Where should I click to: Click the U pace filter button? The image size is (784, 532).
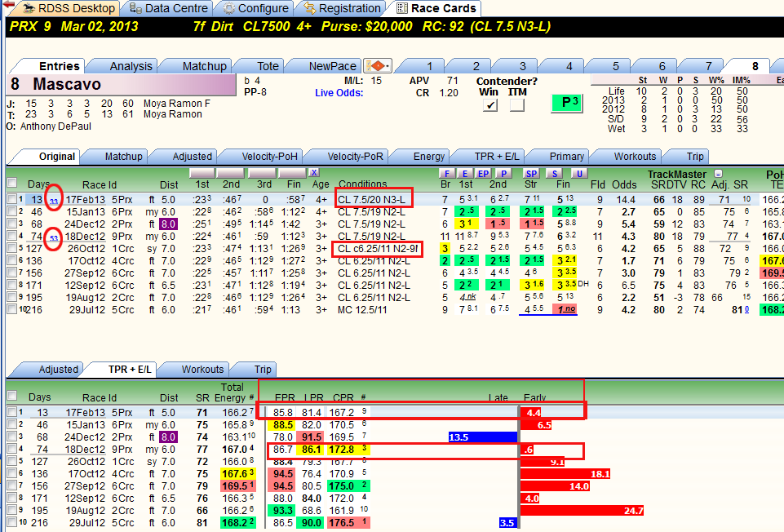click(x=579, y=174)
